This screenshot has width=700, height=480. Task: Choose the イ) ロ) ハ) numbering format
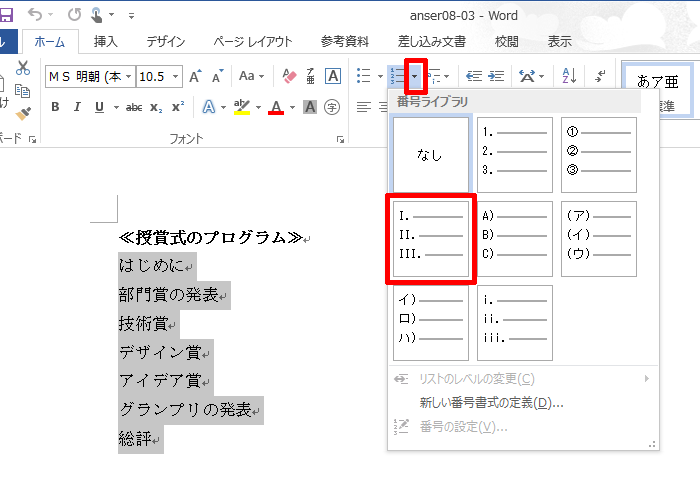[x=431, y=323]
